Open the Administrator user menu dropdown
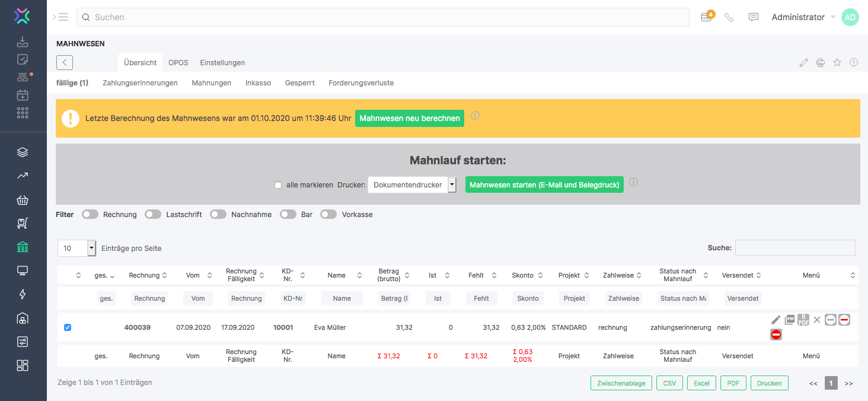Image resolution: width=868 pixels, height=401 pixels. (803, 17)
